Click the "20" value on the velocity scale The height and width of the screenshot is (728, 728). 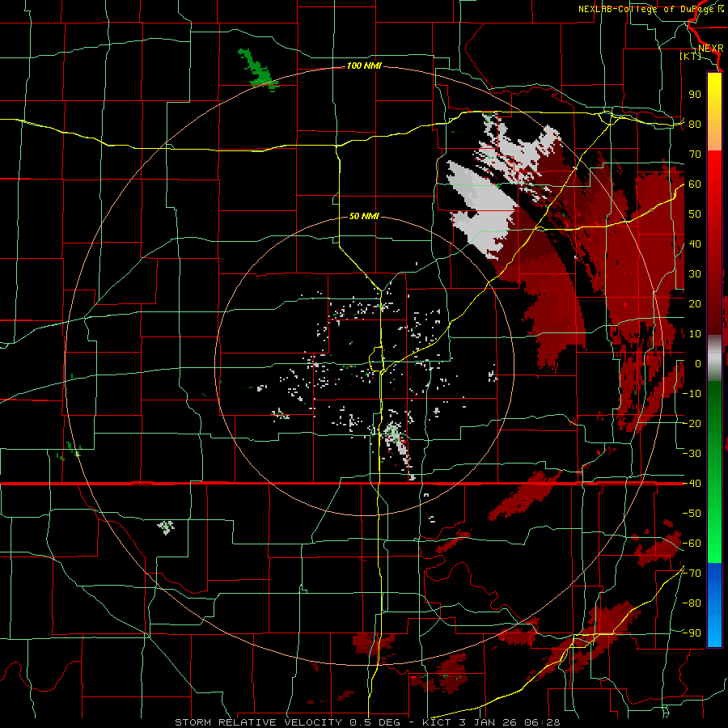pyautogui.click(x=695, y=303)
